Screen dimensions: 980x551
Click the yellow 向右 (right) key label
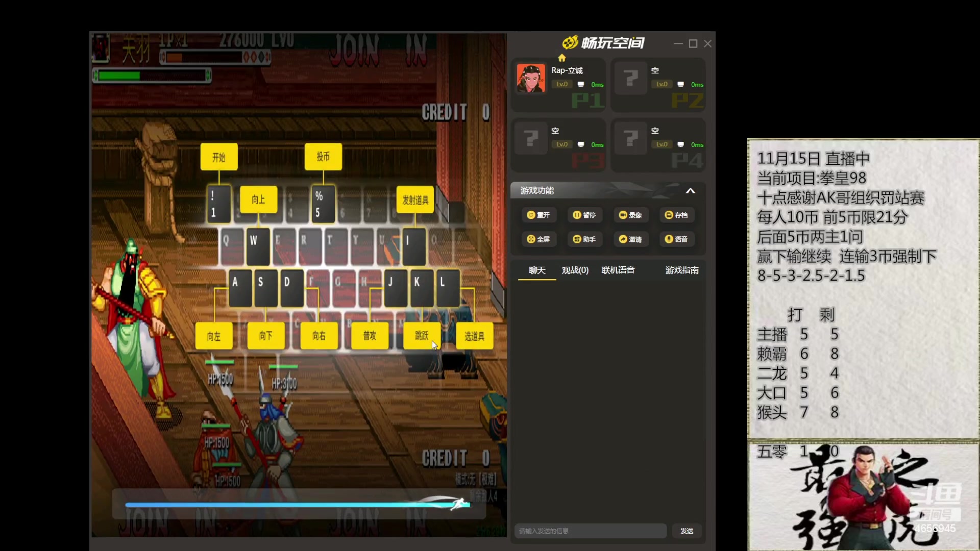tap(319, 336)
